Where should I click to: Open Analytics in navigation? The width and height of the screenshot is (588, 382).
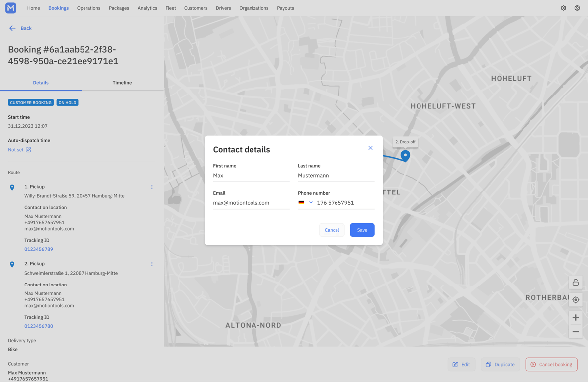click(x=147, y=8)
